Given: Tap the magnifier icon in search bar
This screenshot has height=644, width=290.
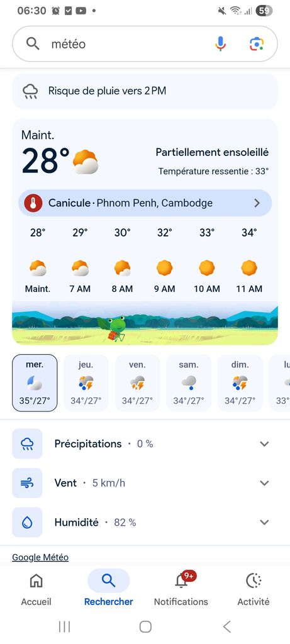Looking at the screenshot, I should 33,43.
